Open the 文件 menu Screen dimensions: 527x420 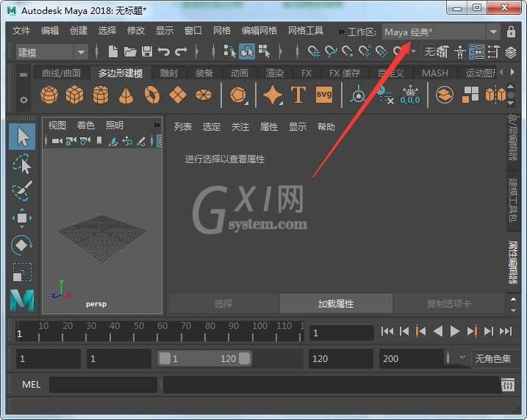click(21, 31)
